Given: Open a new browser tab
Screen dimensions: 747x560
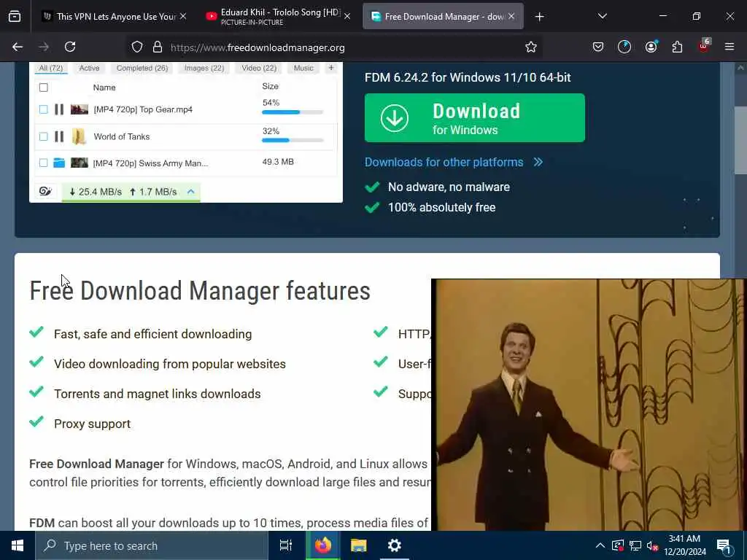Looking at the screenshot, I should pos(539,17).
